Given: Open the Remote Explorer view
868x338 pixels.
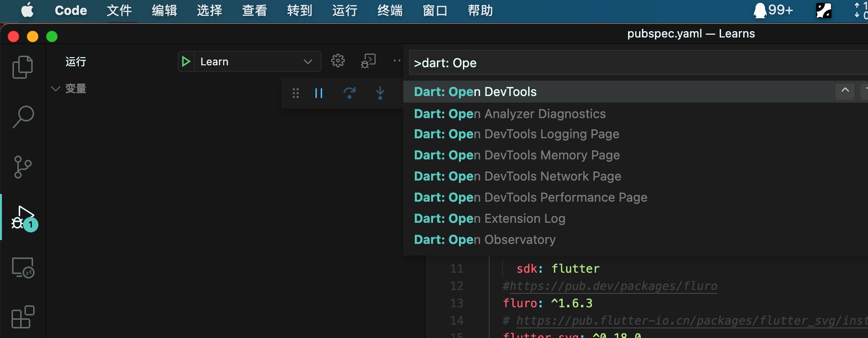Looking at the screenshot, I should click(23, 267).
